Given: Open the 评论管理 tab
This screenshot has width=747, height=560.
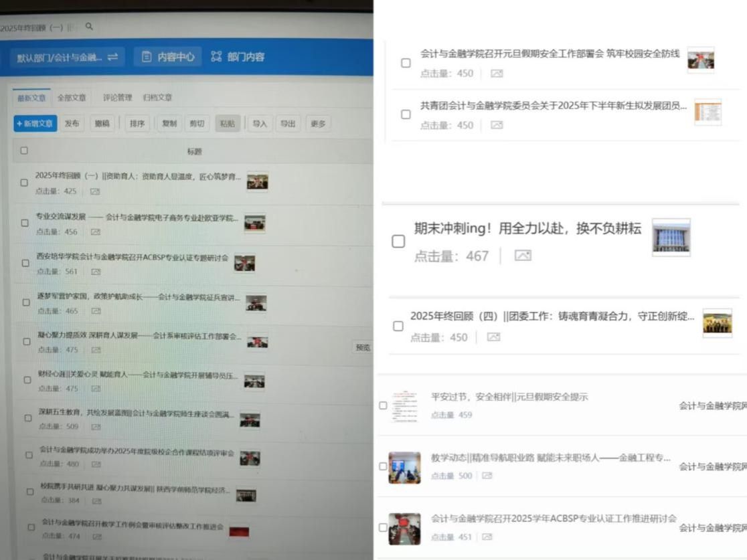Looking at the screenshot, I should coord(117,98).
